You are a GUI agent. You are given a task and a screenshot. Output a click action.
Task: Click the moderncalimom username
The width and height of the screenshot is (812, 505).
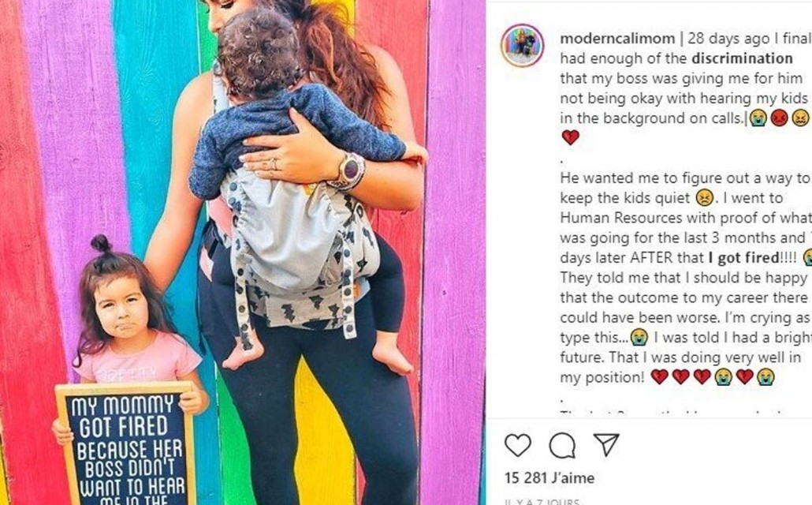tap(617, 39)
